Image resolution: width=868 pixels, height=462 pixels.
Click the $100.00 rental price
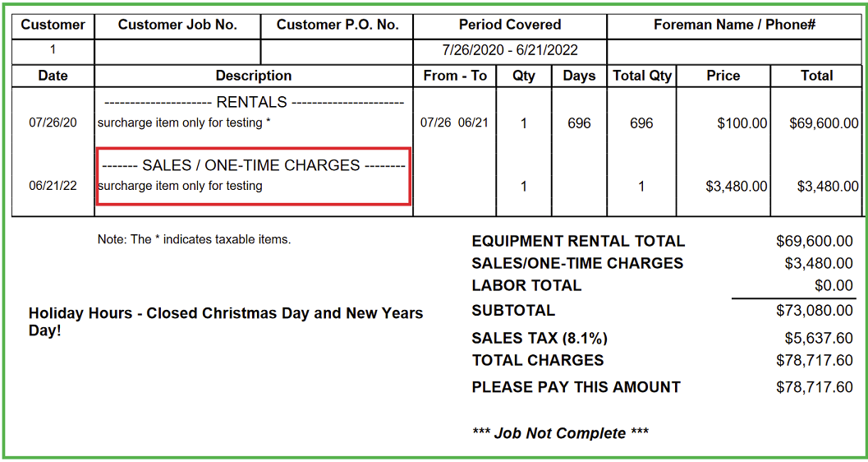[x=742, y=123]
